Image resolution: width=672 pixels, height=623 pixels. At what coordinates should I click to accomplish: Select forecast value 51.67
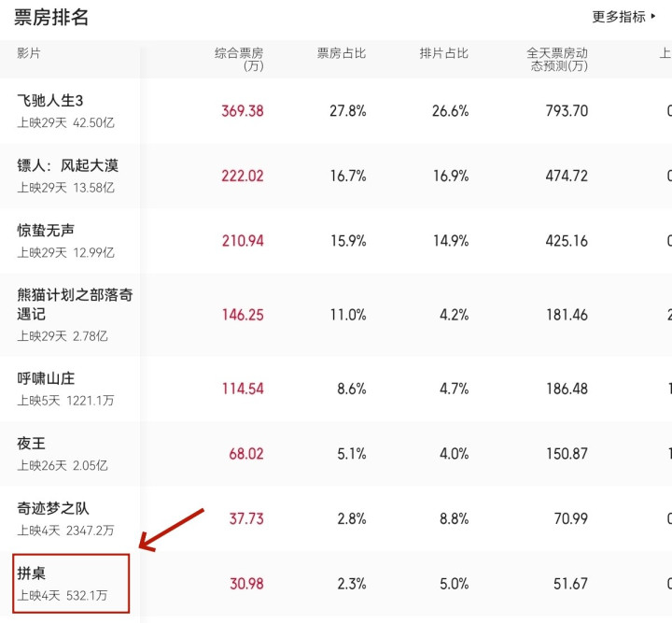click(x=570, y=584)
